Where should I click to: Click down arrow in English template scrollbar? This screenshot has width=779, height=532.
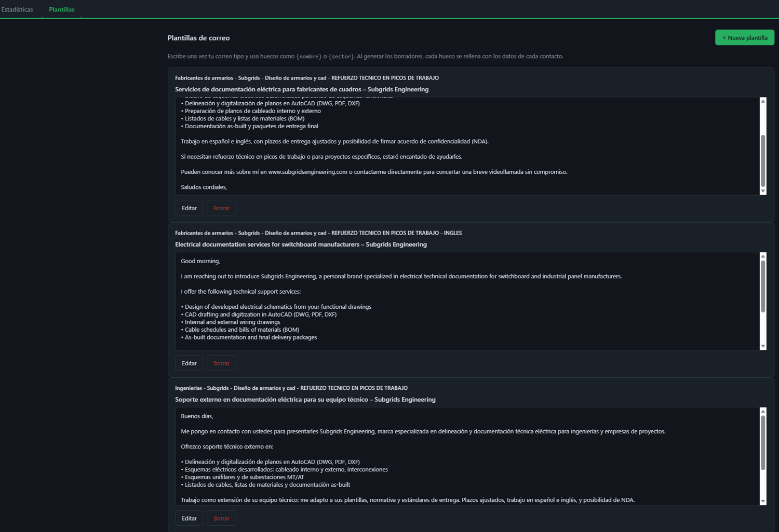(x=763, y=346)
